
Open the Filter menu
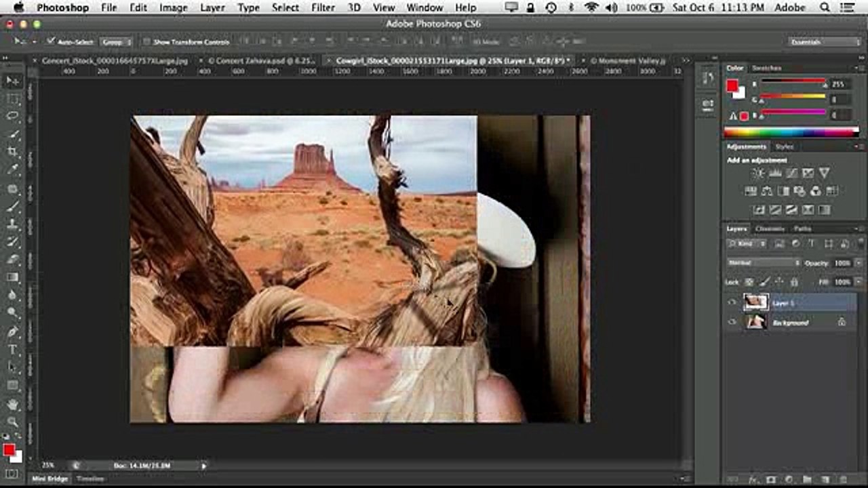(323, 7)
